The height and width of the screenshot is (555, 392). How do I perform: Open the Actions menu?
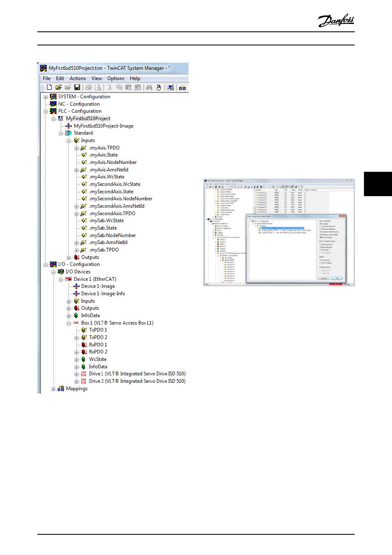[78, 78]
